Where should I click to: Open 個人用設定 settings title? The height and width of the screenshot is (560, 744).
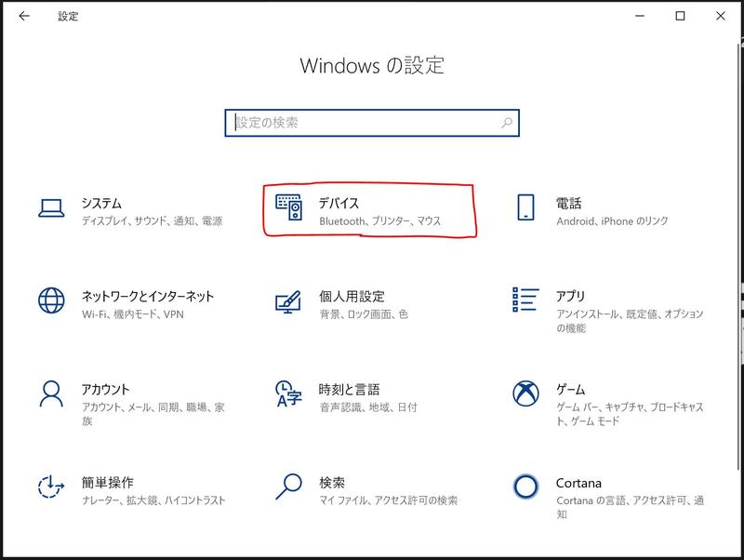pyautogui.click(x=352, y=297)
